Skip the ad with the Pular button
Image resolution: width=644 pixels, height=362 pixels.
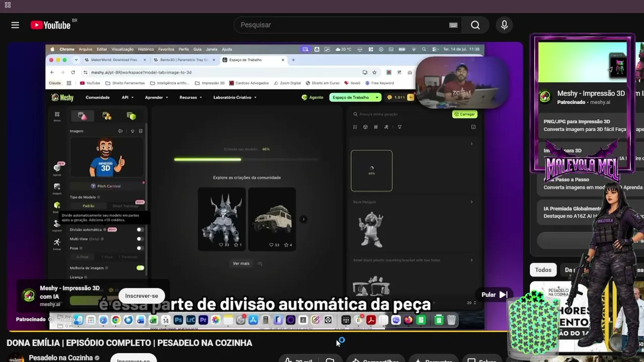pyautogui.click(x=495, y=295)
